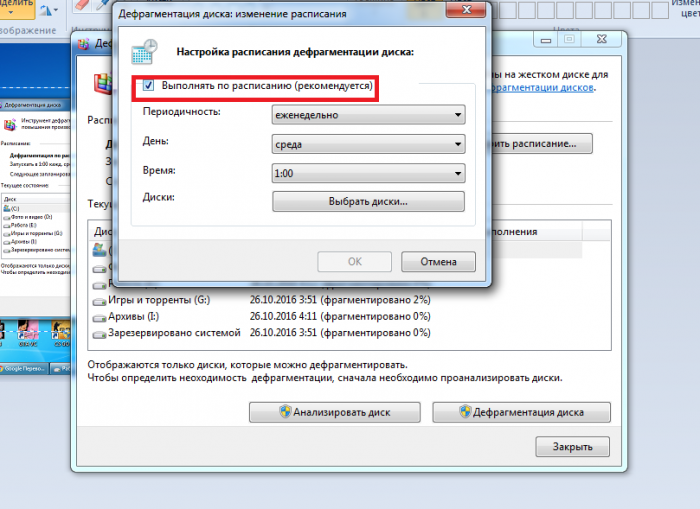The width and height of the screenshot is (700, 509).
Task: Toggle the 'Выполнять по расписанию' checkbox
Action: 147,88
